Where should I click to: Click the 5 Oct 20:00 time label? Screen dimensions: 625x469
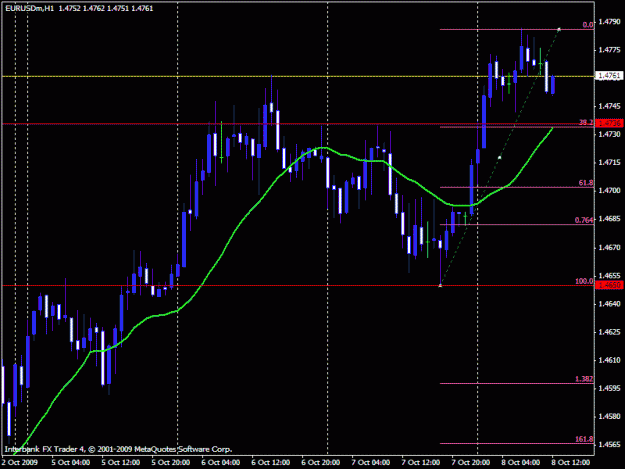(171, 462)
